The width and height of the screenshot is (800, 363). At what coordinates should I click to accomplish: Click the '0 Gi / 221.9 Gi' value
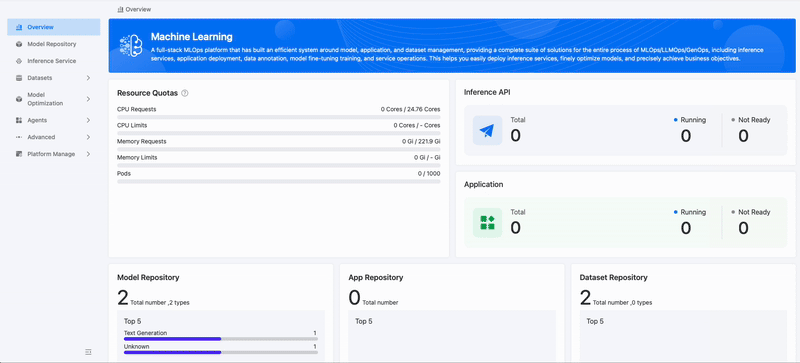(421, 141)
